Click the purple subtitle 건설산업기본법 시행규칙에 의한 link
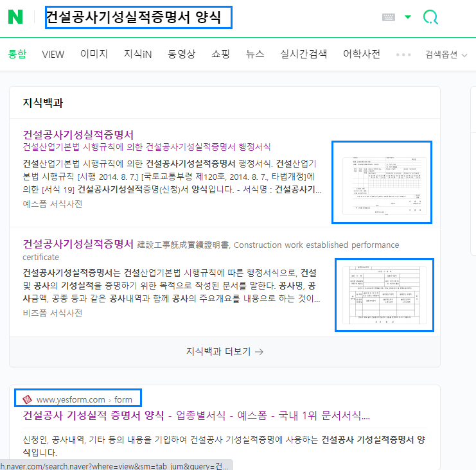This screenshot has width=476, height=470. (146, 147)
